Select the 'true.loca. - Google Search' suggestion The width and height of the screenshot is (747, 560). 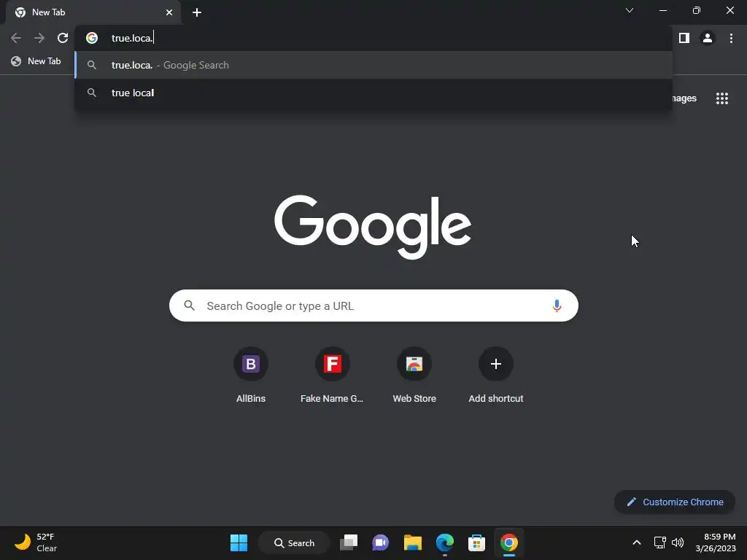click(x=373, y=65)
